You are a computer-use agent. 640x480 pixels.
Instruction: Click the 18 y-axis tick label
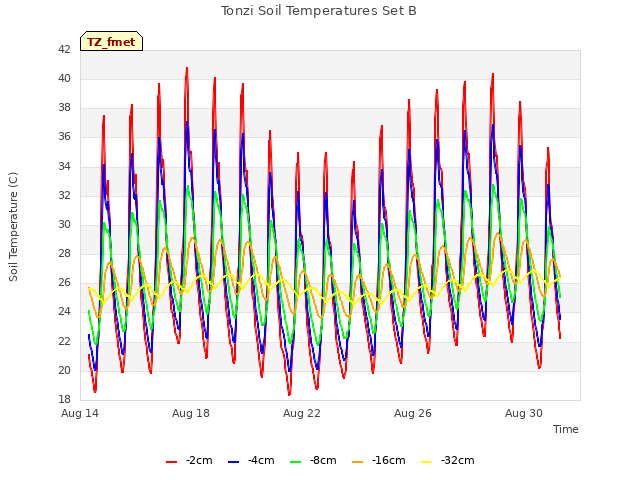click(x=64, y=399)
